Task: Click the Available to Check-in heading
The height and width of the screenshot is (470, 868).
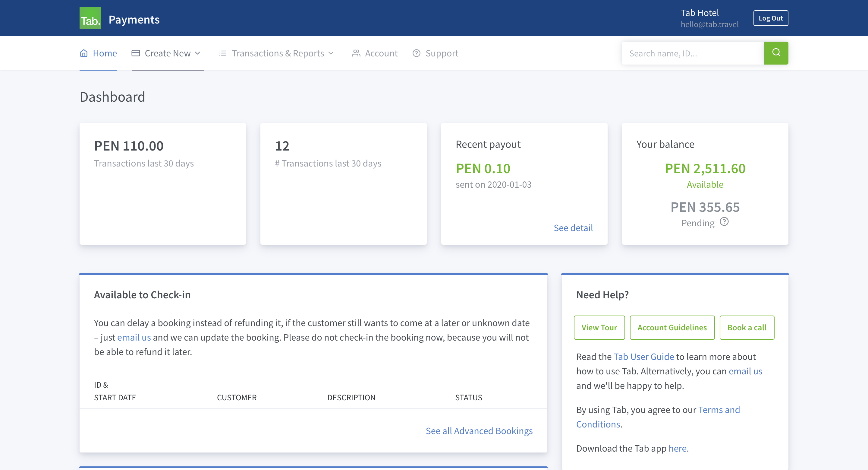Action: pos(142,295)
